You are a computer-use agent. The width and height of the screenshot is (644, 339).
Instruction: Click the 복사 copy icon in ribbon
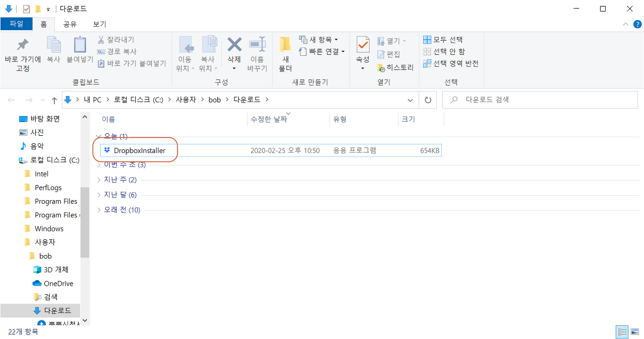(x=53, y=45)
